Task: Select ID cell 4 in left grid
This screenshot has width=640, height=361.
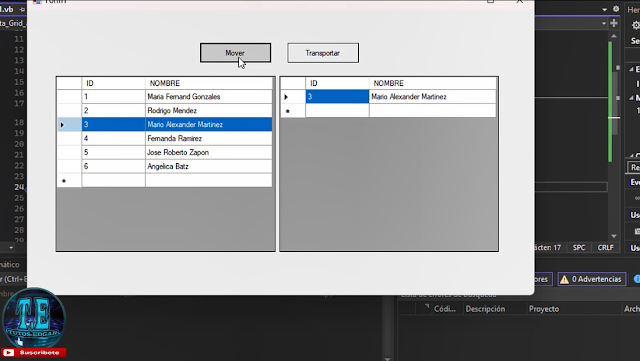Action: tap(113, 138)
